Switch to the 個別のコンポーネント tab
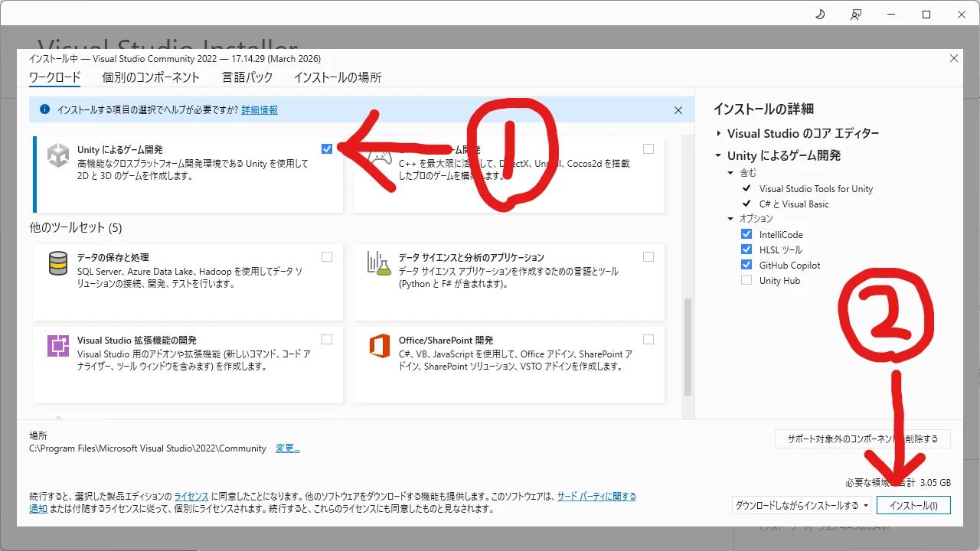 pyautogui.click(x=150, y=77)
